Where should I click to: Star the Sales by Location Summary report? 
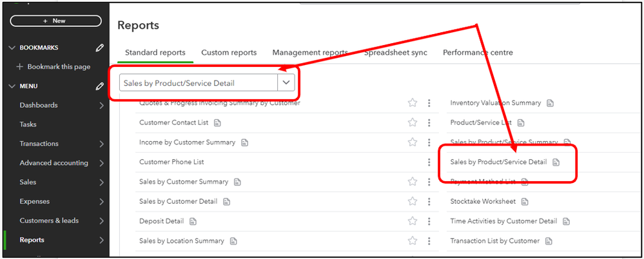(413, 240)
